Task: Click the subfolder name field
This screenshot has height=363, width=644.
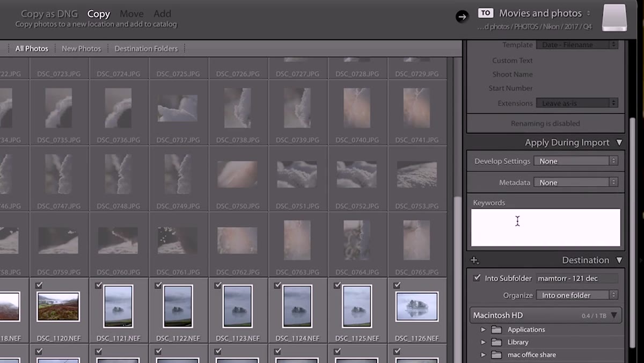Action: [577, 278]
